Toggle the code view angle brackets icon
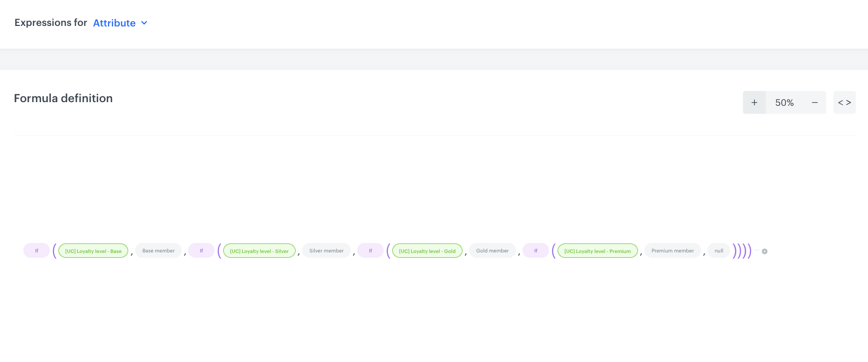 pyautogui.click(x=844, y=103)
